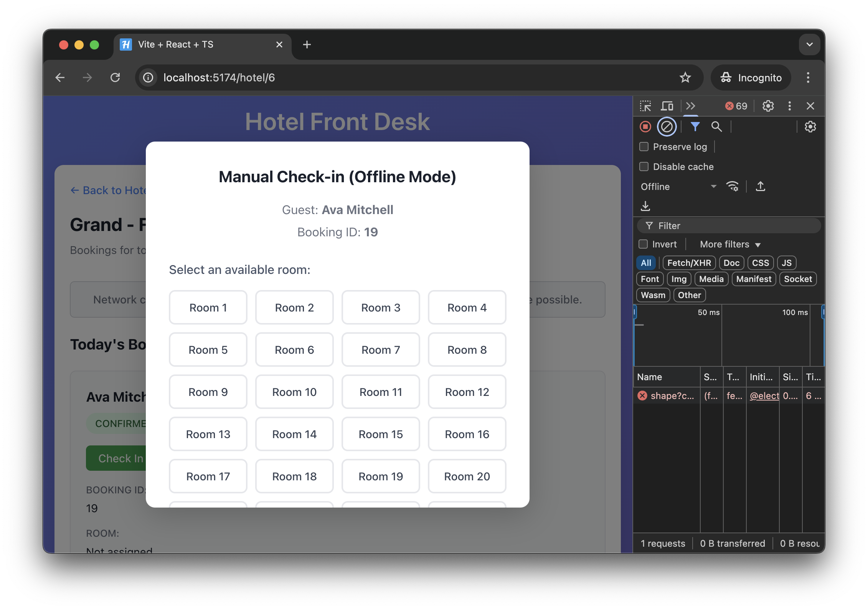This screenshot has height=610, width=868.
Task: Enable the Preserve log checkbox
Action: click(644, 147)
